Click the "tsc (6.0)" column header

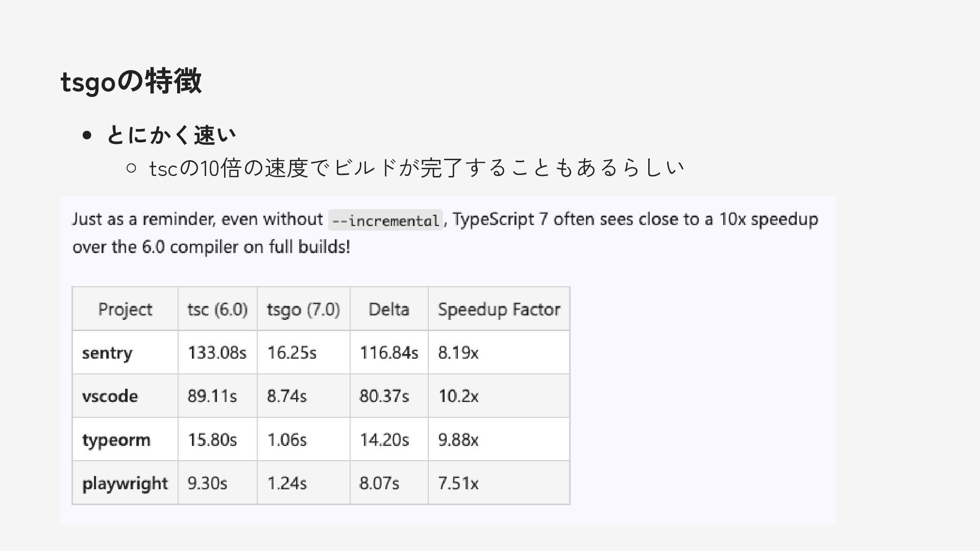point(217,309)
